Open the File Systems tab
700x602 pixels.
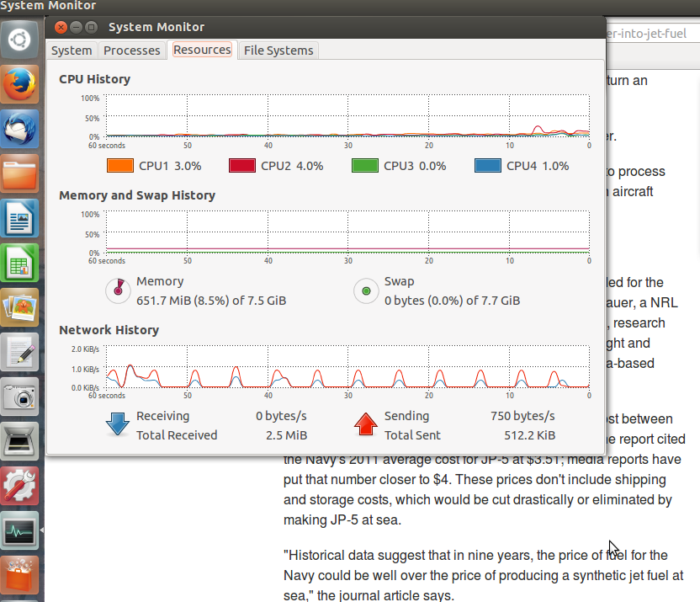coord(278,51)
